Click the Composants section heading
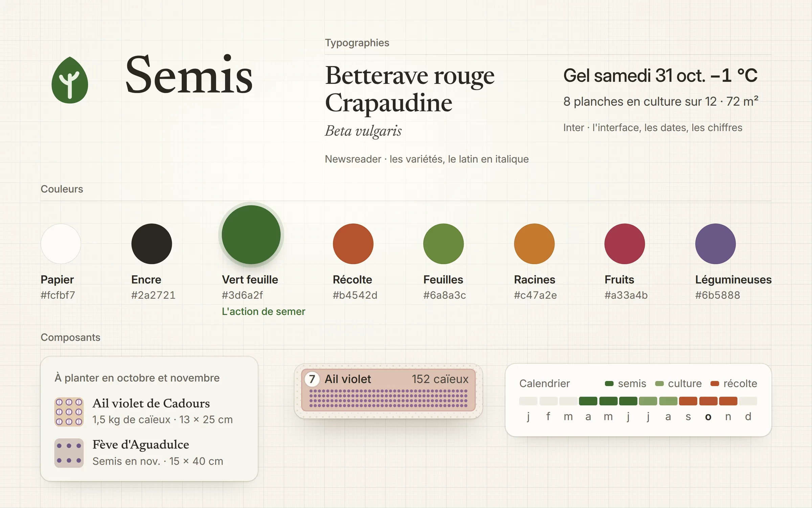The height and width of the screenshot is (508, 812). coord(70,337)
